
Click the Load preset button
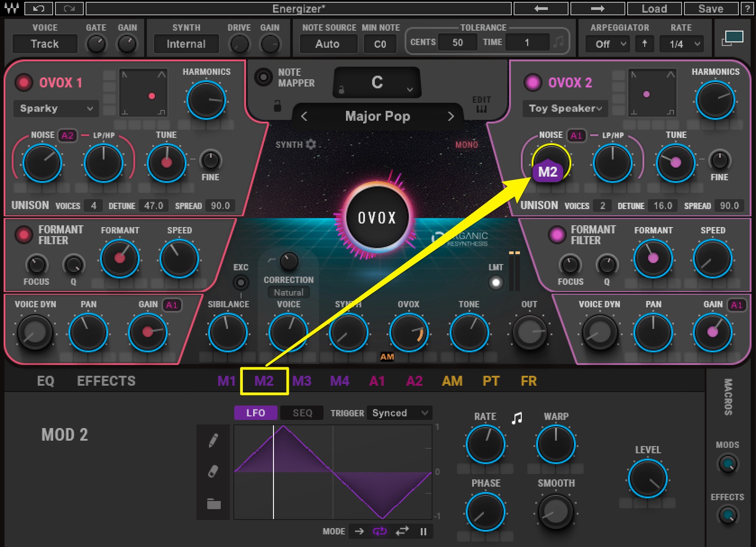(654, 9)
